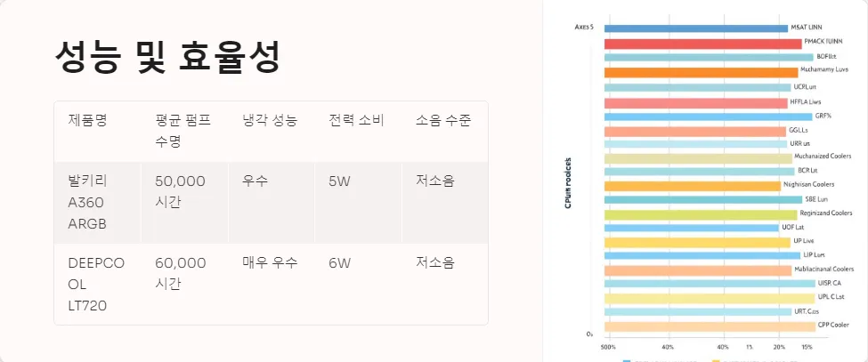Click the orange Muchamamy Luvs bar
This screenshot has height=362, width=868.
point(701,72)
